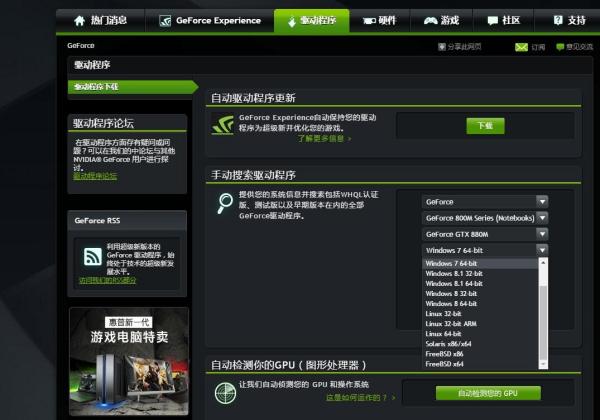
Task: Open the GeForce Experience tab
Action: [x=209, y=21]
